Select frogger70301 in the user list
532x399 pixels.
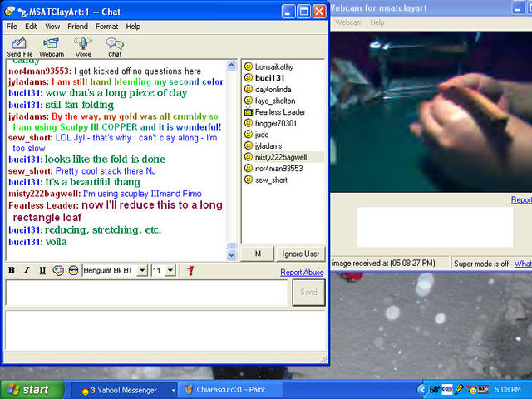pos(275,123)
